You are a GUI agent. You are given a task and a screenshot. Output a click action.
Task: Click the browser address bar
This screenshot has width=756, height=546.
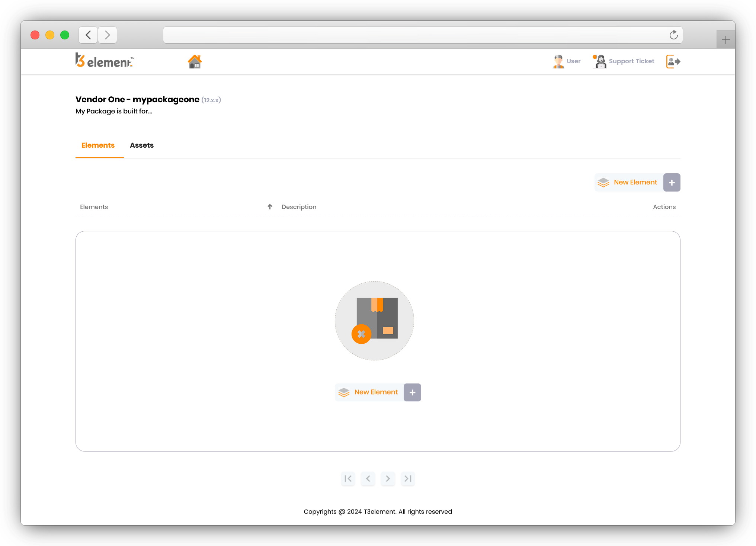point(423,35)
